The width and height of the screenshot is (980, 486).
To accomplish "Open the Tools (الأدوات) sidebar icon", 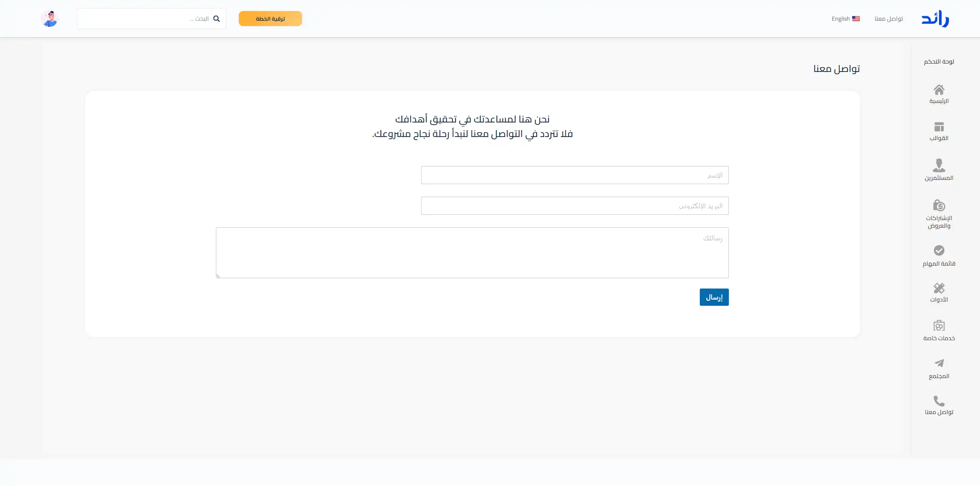I will 939,288.
